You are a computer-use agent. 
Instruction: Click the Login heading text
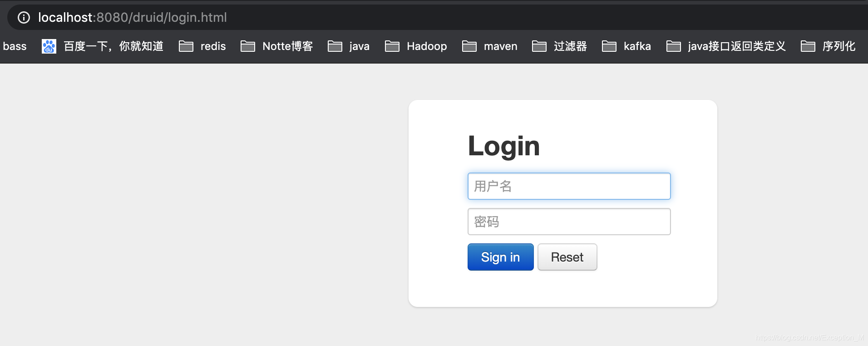pyautogui.click(x=504, y=146)
